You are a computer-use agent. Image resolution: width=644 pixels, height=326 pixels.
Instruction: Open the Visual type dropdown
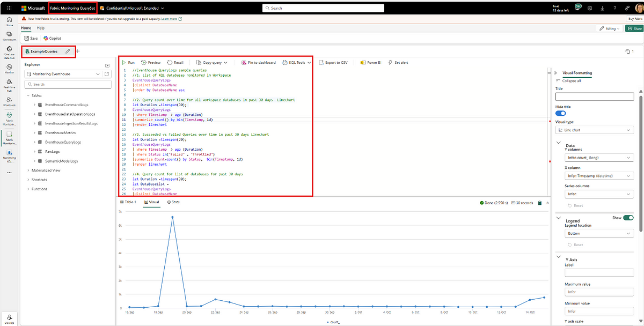click(x=595, y=130)
